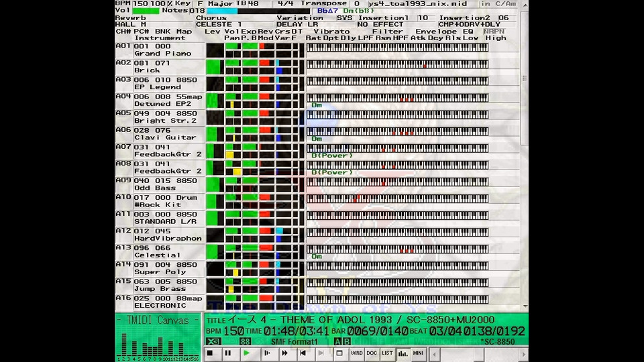Switch to MINI mode
644x362 pixels.
(x=418, y=353)
